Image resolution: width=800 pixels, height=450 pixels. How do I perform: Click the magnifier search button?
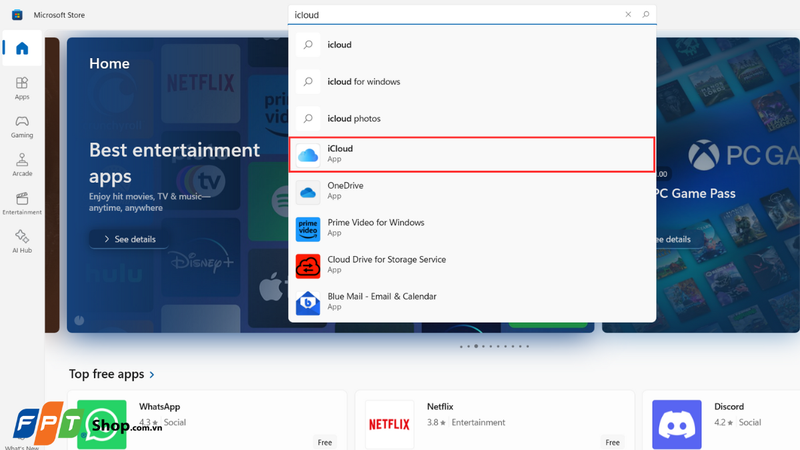(x=646, y=14)
